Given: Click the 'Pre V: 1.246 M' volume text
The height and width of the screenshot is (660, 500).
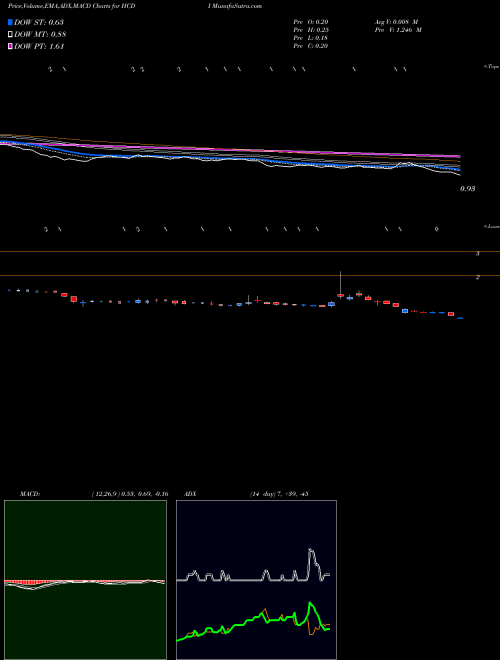Looking at the screenshot, I should coord(398,30).
